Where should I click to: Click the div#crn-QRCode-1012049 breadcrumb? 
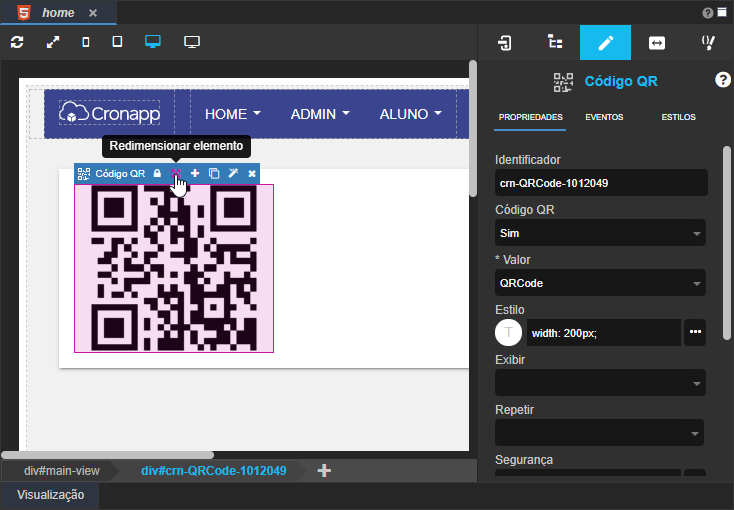tap(214, 471)
